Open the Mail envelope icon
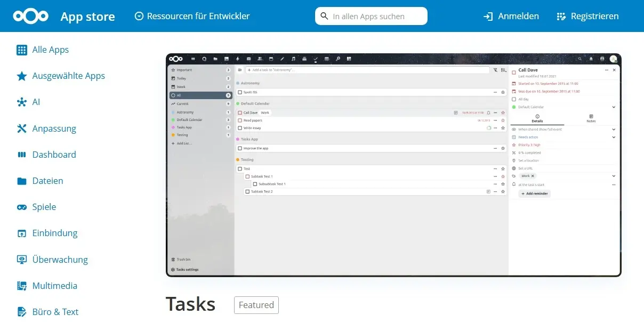Image resolution: width=644 pixels, height=331 pixels. click(248, 59)
